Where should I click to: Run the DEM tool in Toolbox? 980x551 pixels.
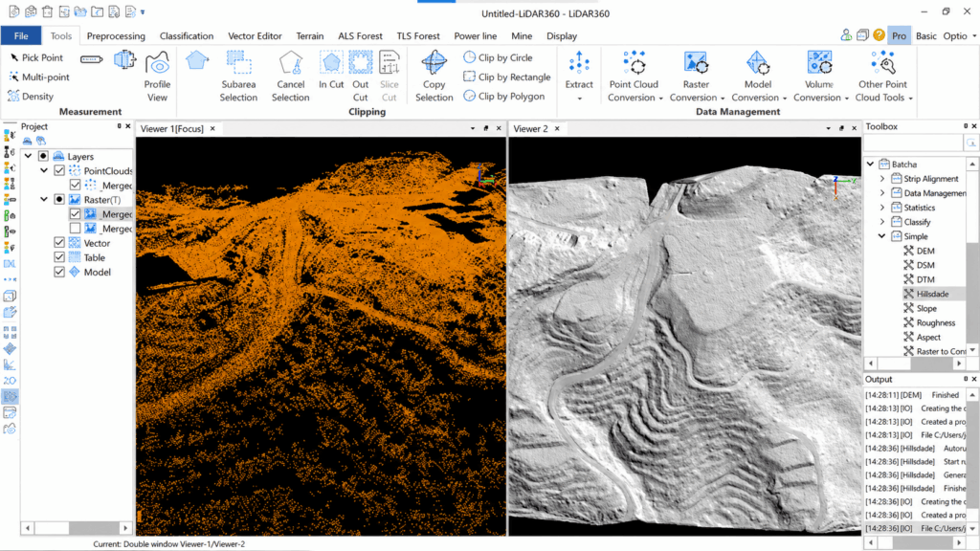coord(919,251)
